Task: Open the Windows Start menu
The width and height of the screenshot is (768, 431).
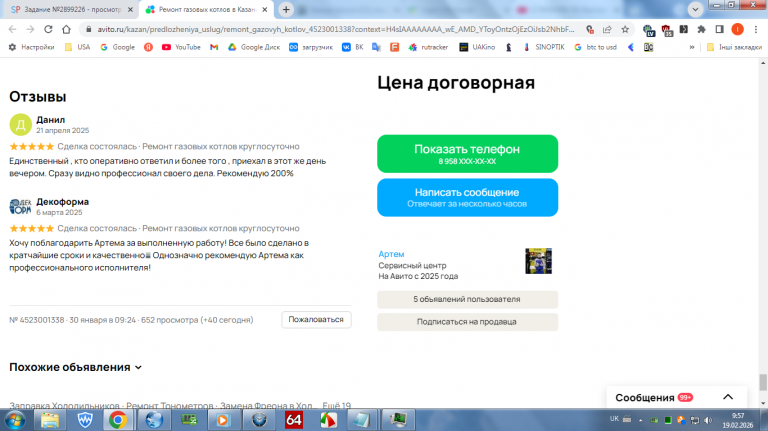Action: 15,420
